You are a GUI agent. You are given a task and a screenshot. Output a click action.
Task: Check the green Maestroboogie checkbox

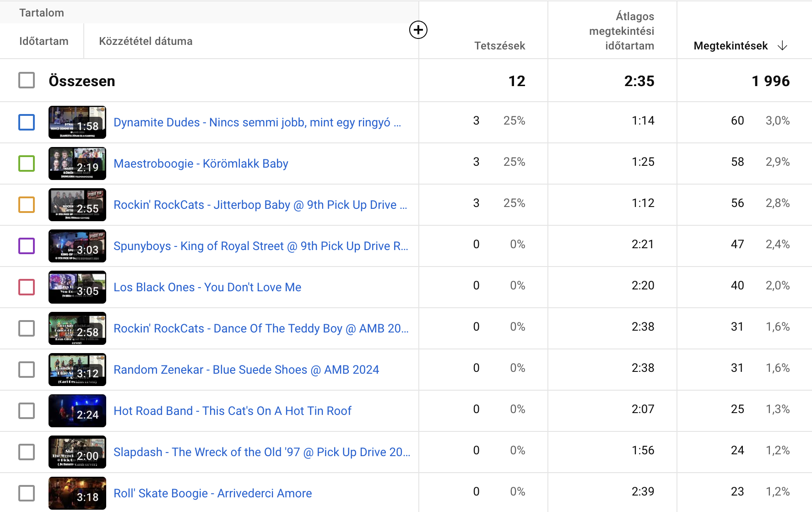tap(27, 163)
